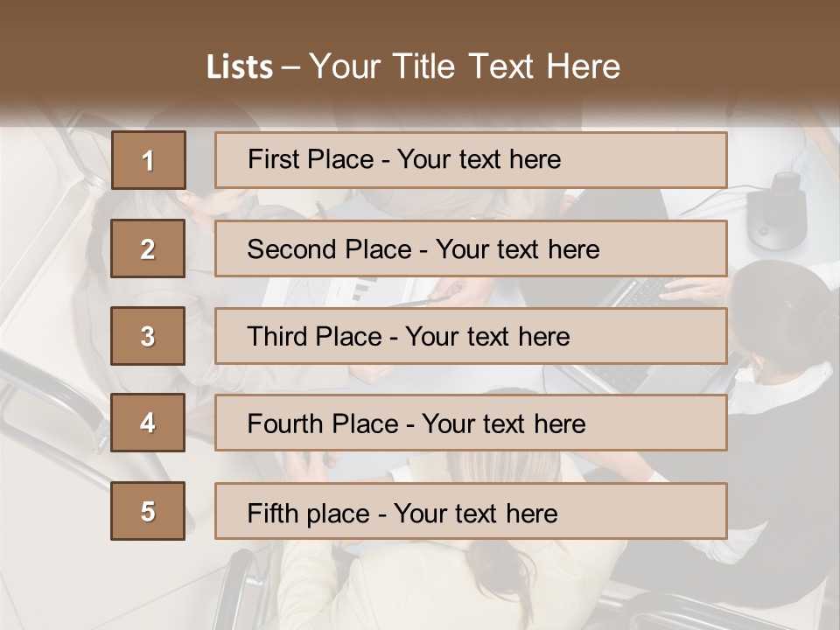Click the 'Fifth place' words
Viewport: 840px width, 630px height.
[309, 514]
